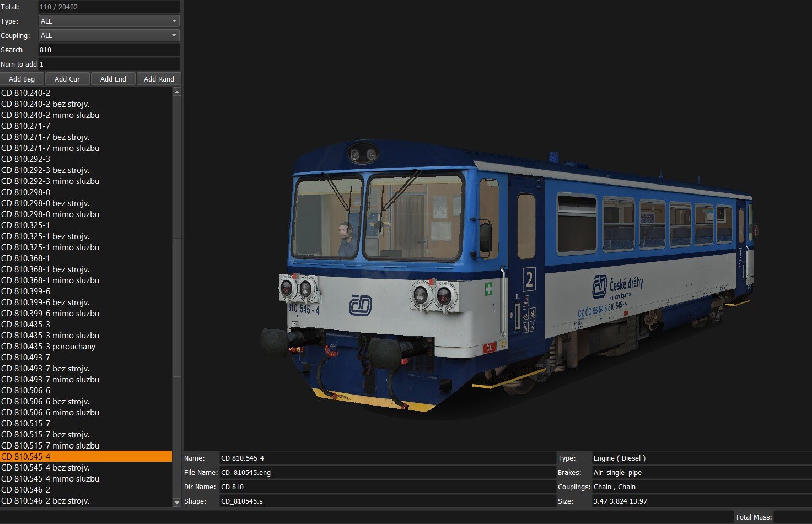This screenshot has height=524, width=812.
Task: Click the Size field 3.47 3.824 13.97
Action: (702, 501)
